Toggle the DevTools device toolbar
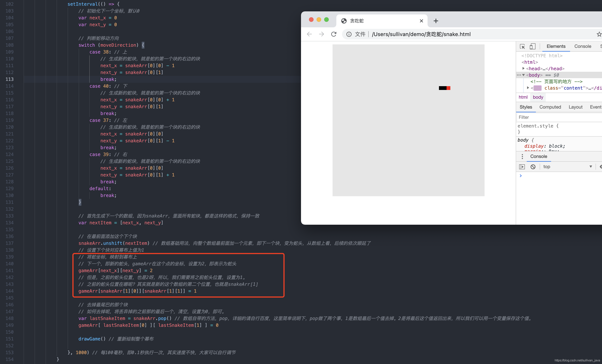The image size is (602, 364). click(533, 46)
